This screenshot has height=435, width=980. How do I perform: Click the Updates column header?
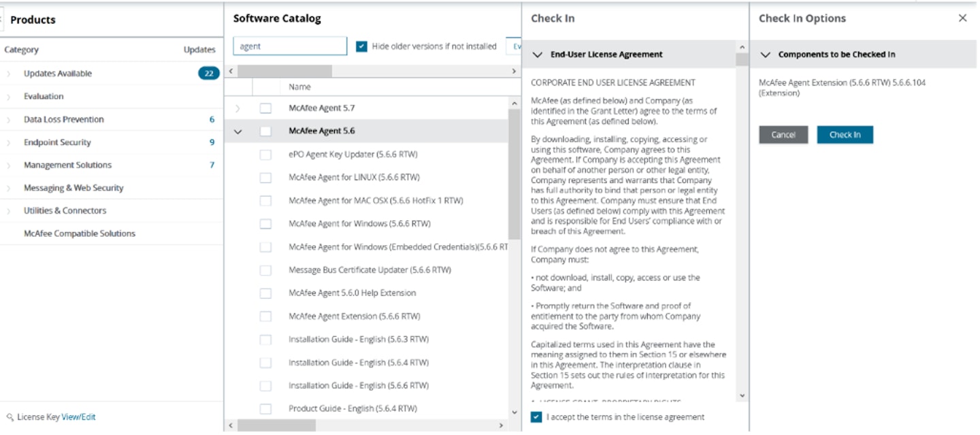[x=199, y=50]
